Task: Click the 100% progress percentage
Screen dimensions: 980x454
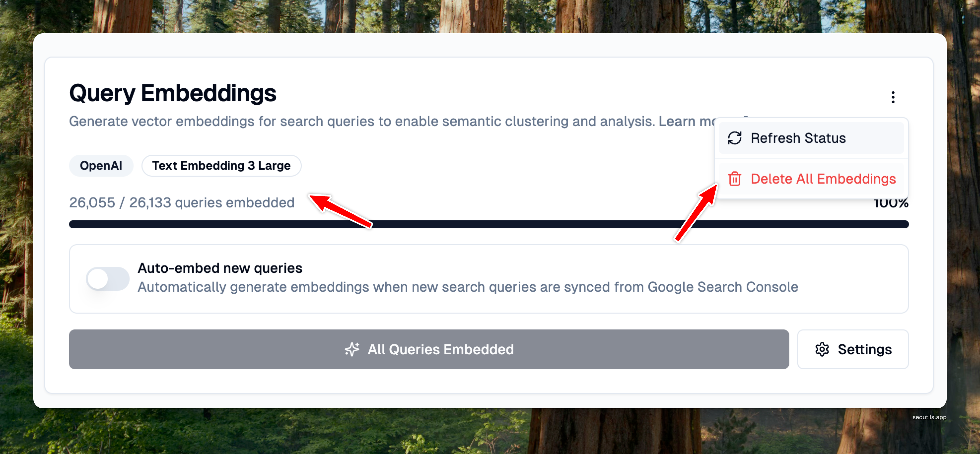Action: 891,204
